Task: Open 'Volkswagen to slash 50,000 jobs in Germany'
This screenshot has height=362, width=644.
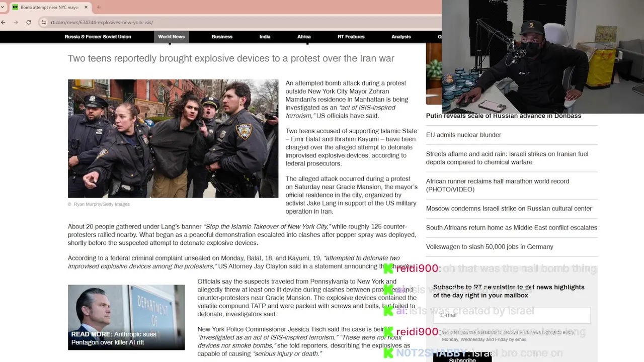Action: point(490,246)
